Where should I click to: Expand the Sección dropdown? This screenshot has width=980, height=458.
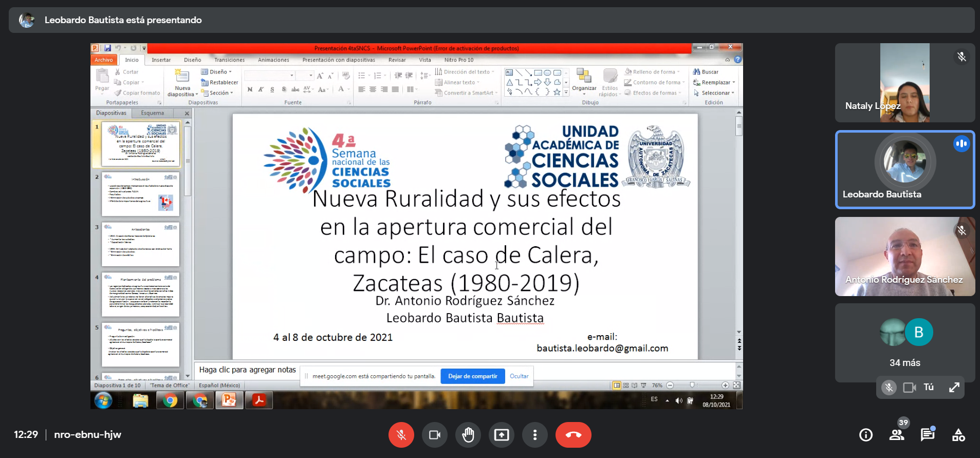pyautogui.click(x=217, y=93)
